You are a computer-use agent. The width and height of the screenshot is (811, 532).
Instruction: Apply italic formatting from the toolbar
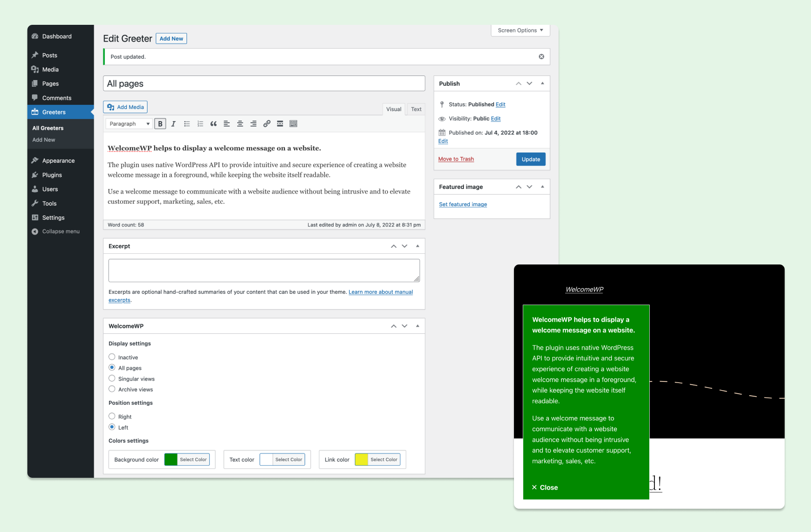173,124
